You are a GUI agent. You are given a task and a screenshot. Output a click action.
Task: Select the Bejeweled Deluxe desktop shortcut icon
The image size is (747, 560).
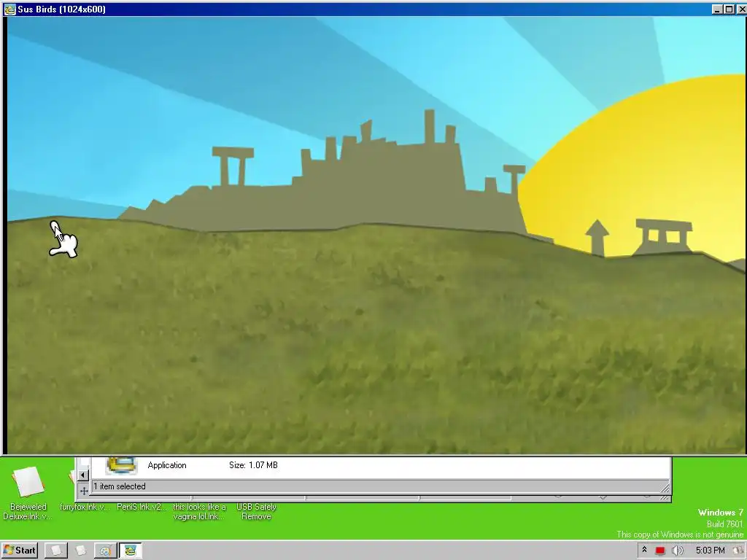(28, 481)
